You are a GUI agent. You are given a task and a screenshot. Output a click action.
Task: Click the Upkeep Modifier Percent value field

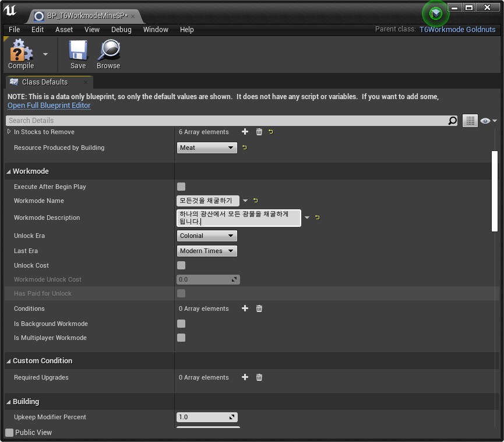tap(207, 417)
